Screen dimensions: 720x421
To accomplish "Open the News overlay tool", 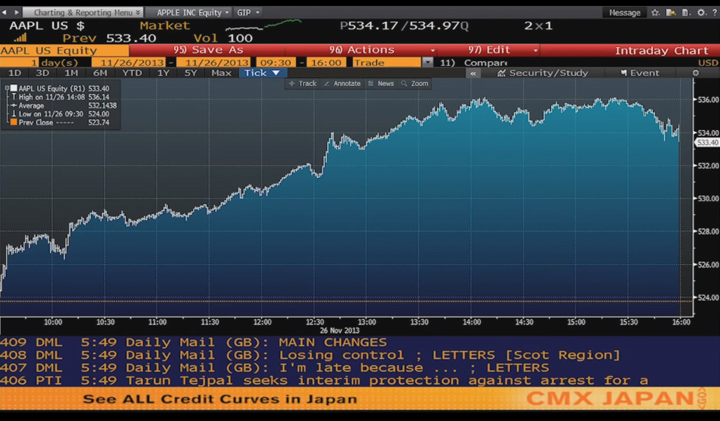I will 381,84.
